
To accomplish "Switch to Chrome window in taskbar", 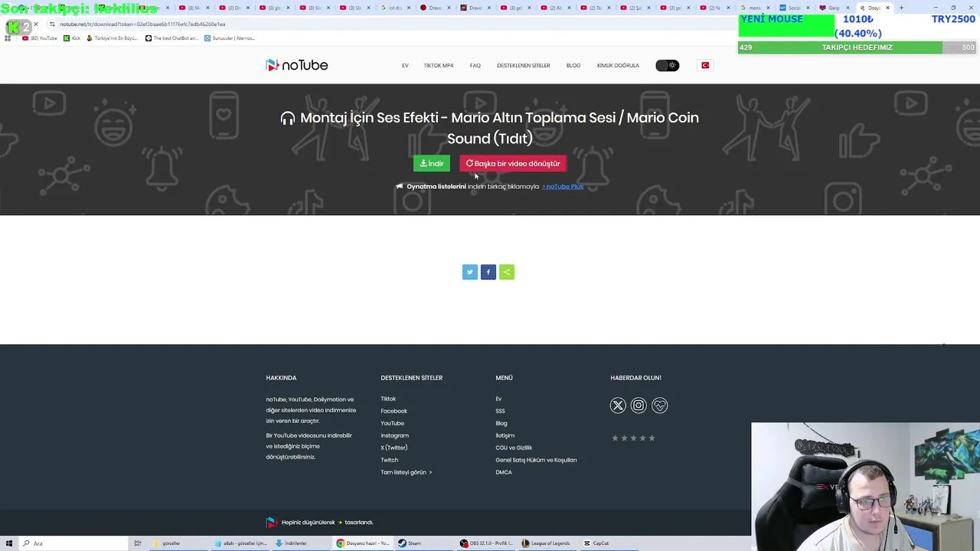I will [x=364, y=543].
